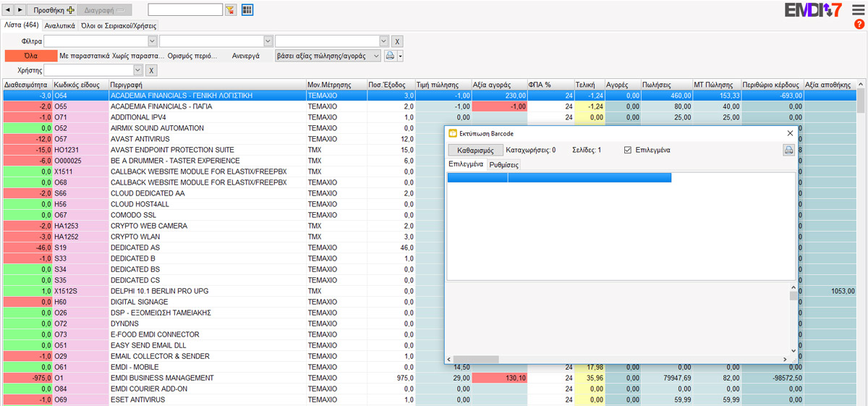Open the barcode grid icon in toolbar

pos(247,10)
